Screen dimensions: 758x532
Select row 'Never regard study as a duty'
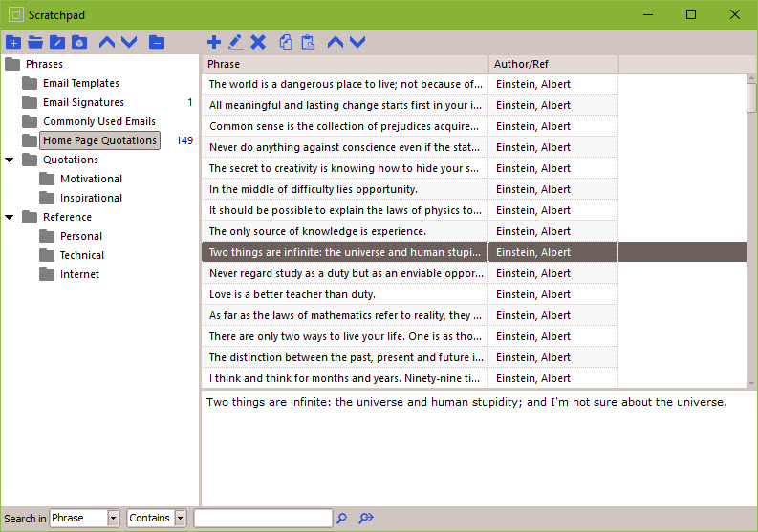click(x=410, y=273)
